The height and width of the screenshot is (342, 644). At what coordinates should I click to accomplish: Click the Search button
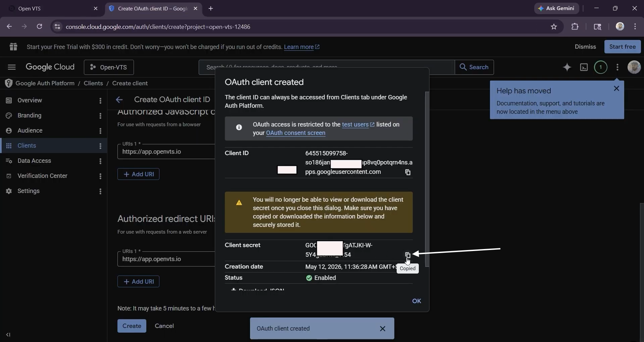(x=474, y=67)
